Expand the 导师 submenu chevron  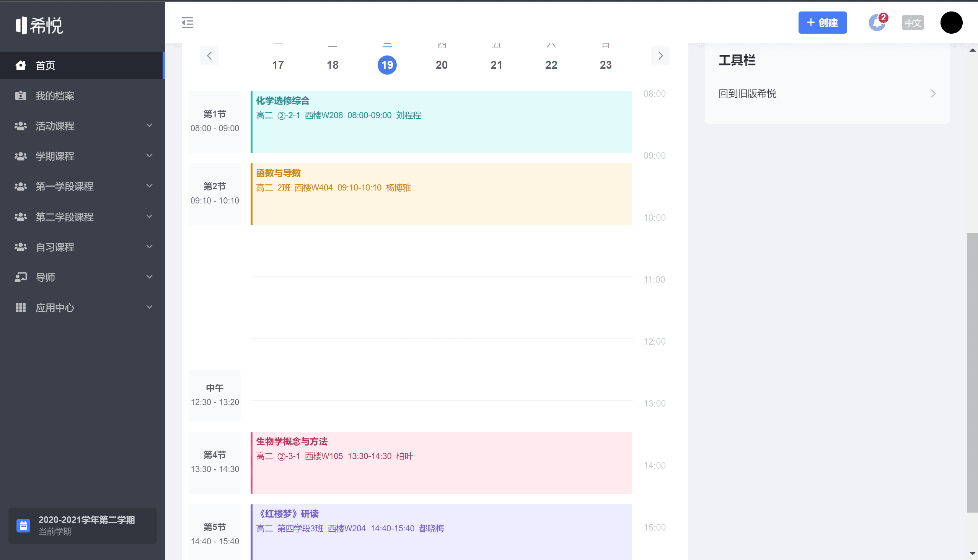click(150, 277)
